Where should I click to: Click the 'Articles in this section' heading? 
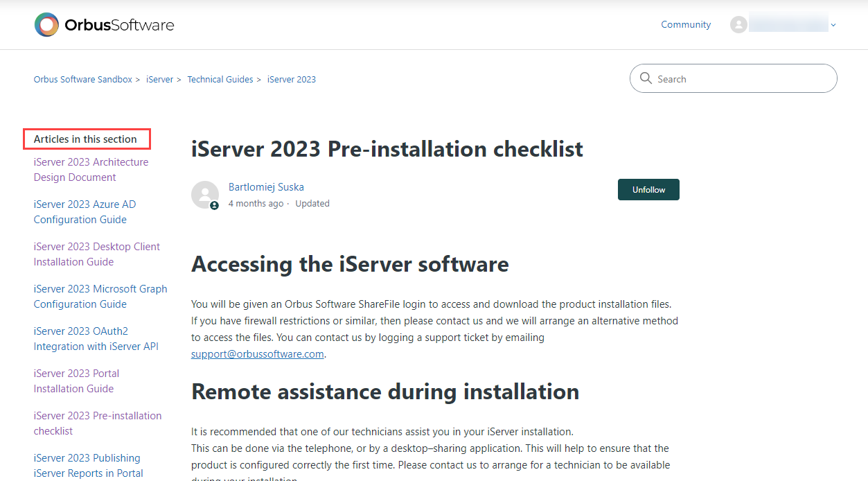pos(85,139)
